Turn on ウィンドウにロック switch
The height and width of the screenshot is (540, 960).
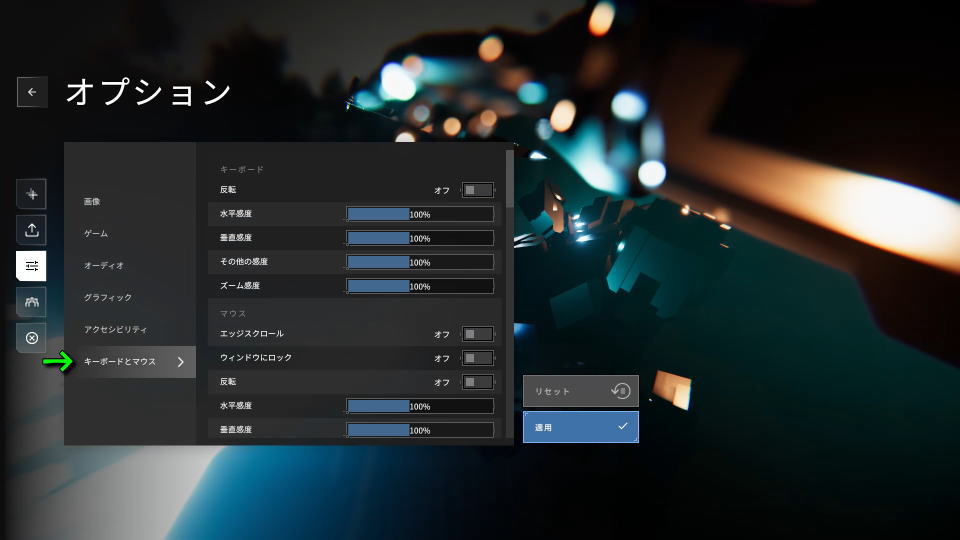(x=478, y=358)
